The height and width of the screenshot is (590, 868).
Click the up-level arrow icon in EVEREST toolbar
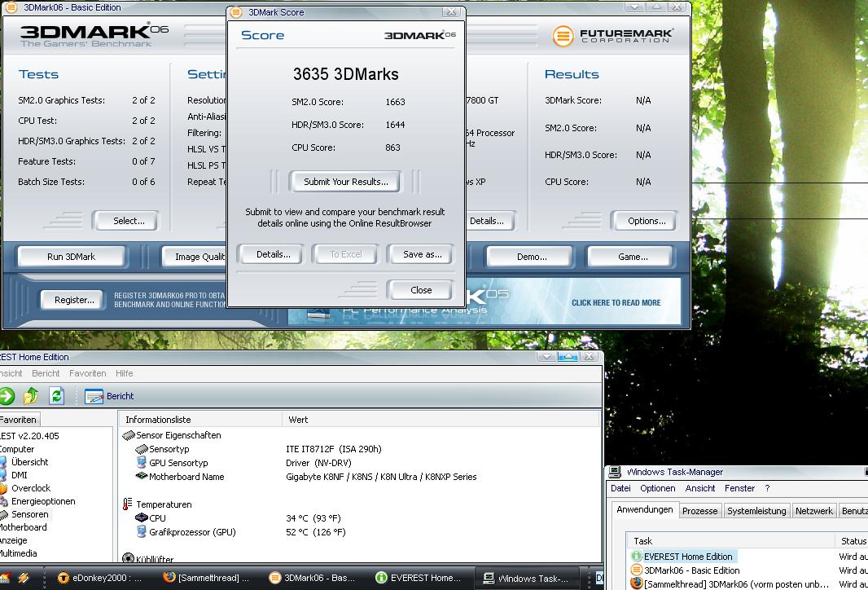tap(32, 395)
